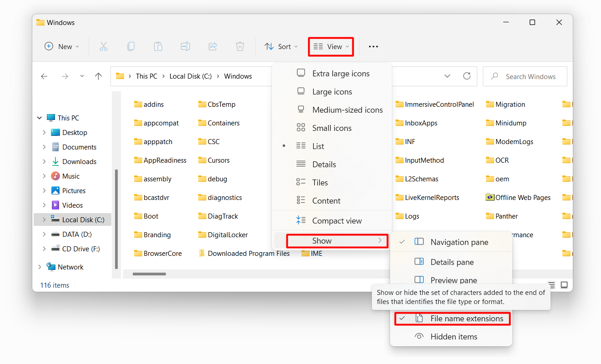Uncheck File name extensions
Screen dimensions: 601x364
(452, 319)
